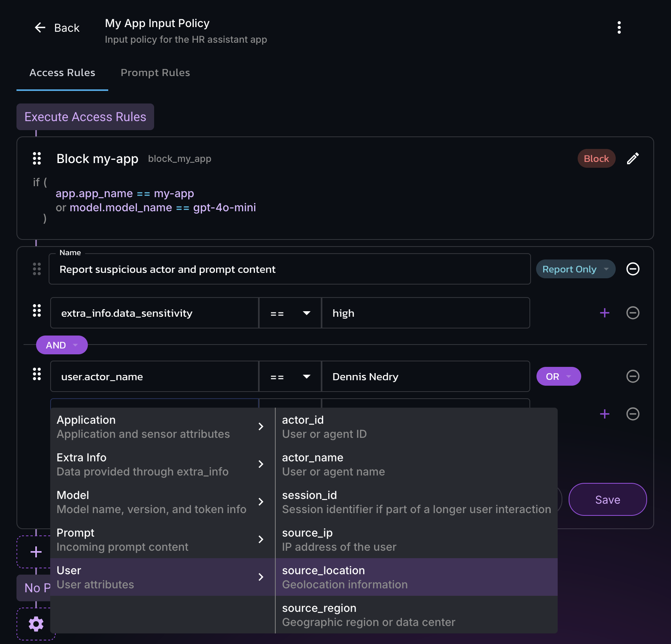Edit the Block my-app rule with pencil icon
Screen dimensions: 671x644
tap(633, 159)
